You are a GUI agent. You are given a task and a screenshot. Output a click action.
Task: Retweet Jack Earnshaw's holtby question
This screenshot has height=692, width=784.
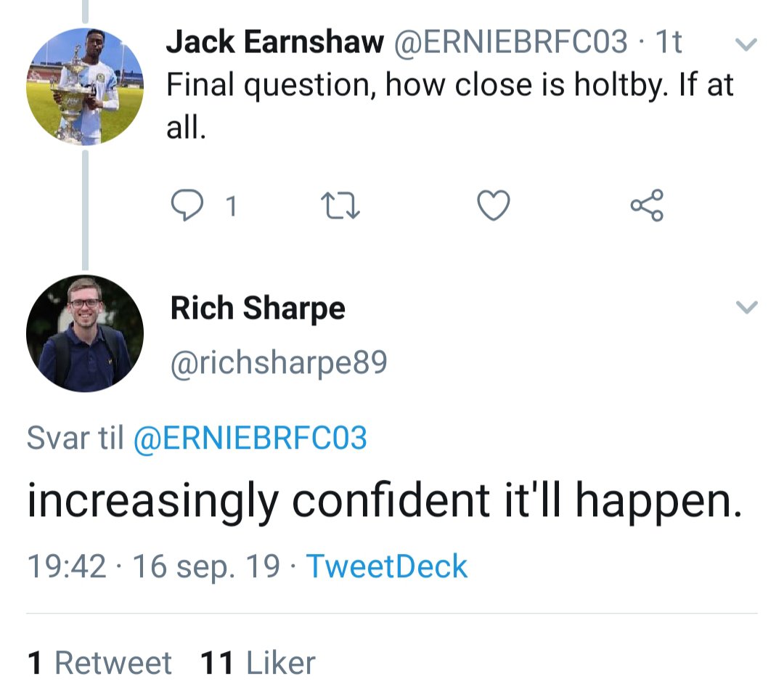tap(341, 207)
